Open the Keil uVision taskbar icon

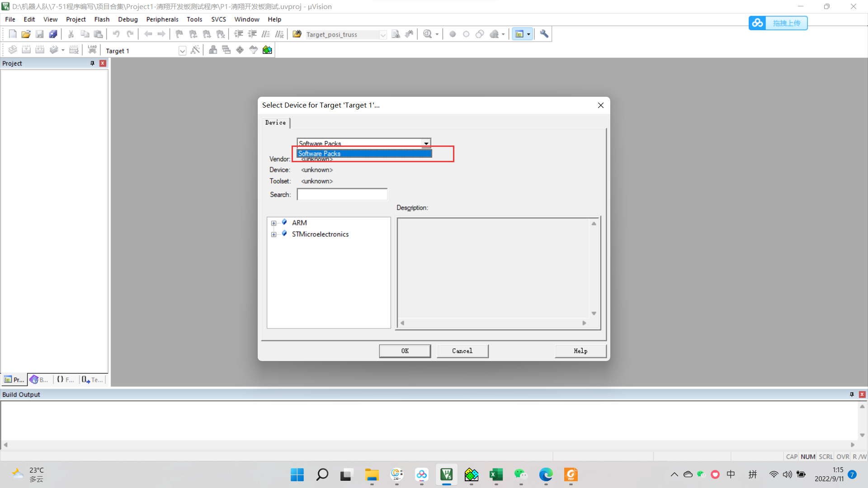[x=446, y=474]
